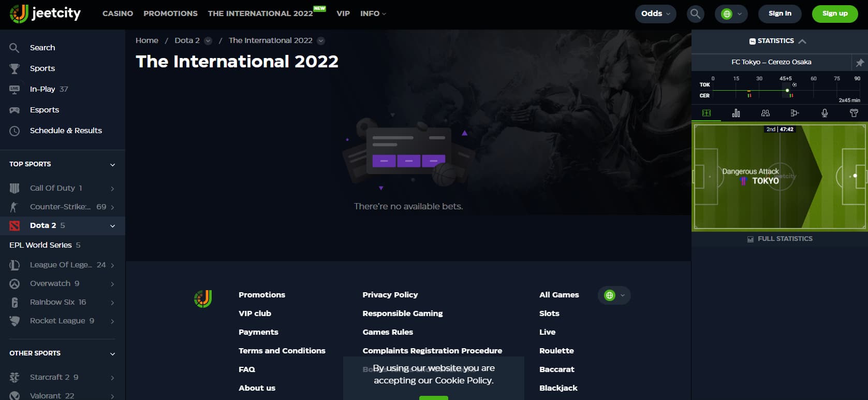This screenshot has height=400, width=868.
Task: Open the Odds format dropdown
Action: [656, 14]
